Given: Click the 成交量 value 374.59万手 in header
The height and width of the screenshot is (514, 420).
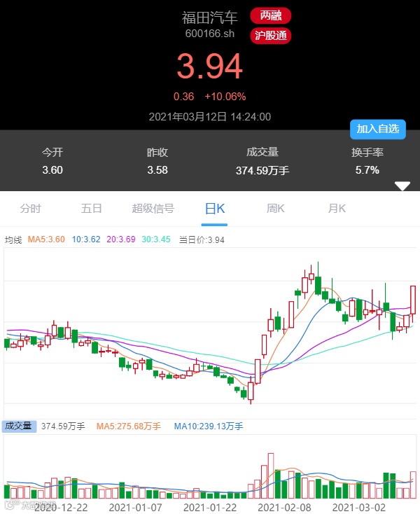Looking at the screenshot, I should tap(262, 170).
